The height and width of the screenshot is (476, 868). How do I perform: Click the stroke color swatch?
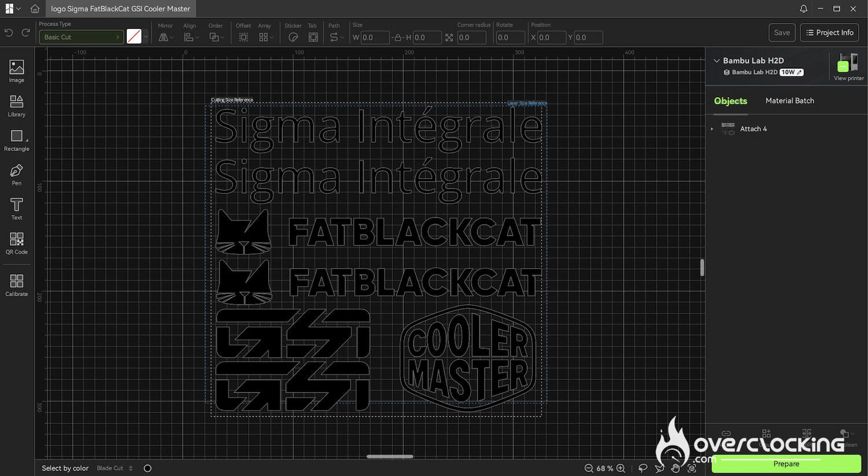134,36
